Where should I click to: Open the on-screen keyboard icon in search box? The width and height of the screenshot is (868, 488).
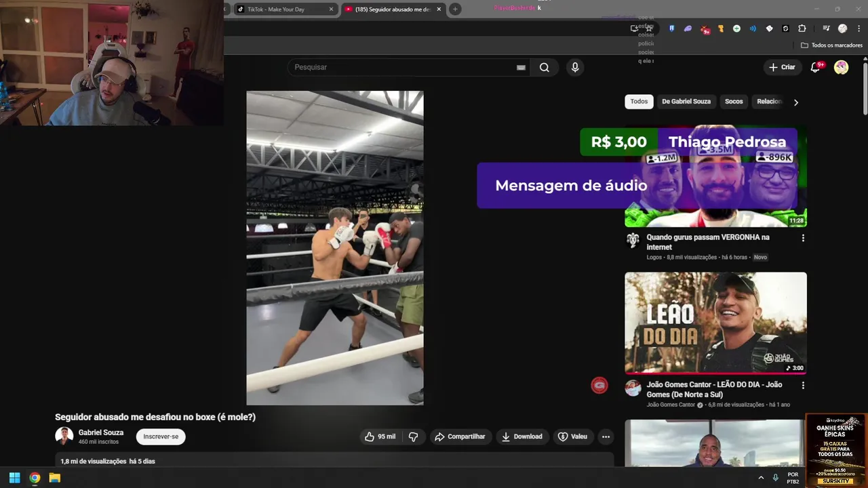[x=521, y=67]
